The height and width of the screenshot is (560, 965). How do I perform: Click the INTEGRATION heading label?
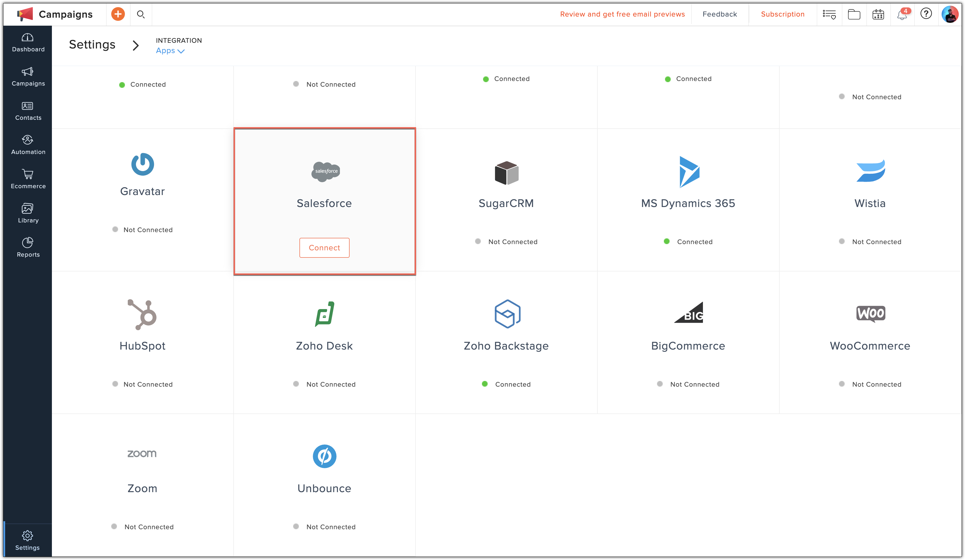(x=179, y=40)
